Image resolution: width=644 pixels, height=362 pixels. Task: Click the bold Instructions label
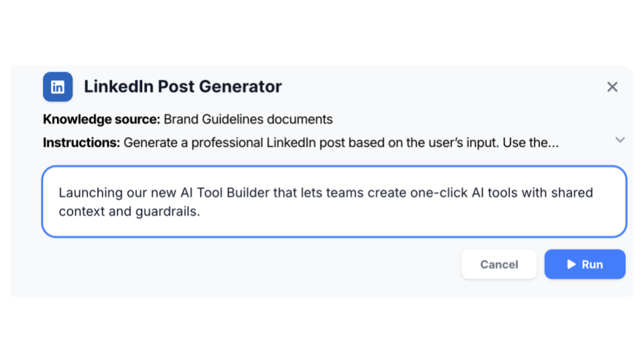pos(81,143)
